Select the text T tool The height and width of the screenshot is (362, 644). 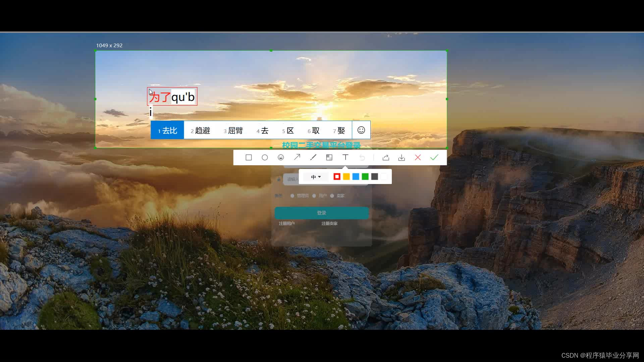click(345, 157)
